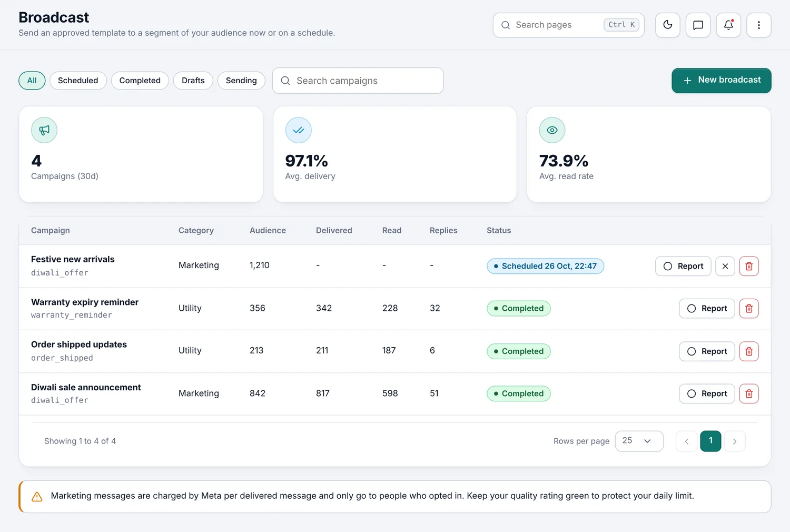Screen dimensions: 790x532
Task: Delete the Diwali sale announcement campaign
Action: tap(749, 393)
